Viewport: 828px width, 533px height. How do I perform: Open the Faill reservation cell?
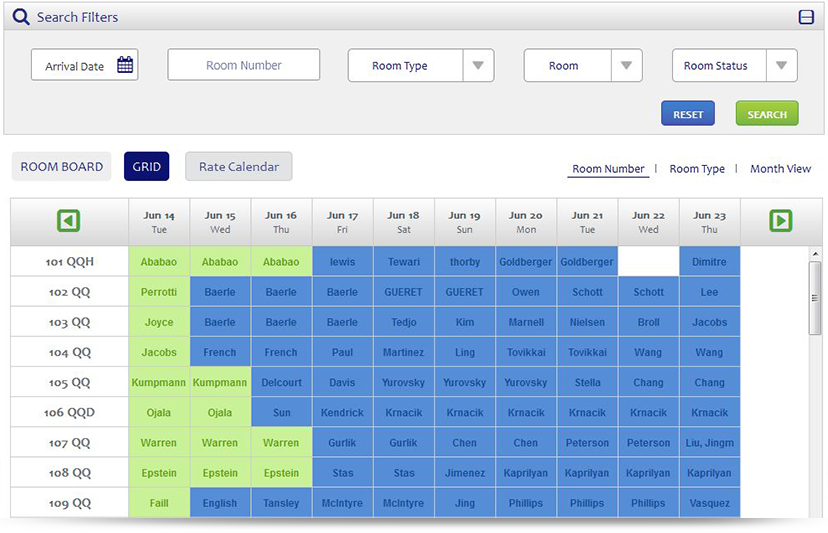point(159,503)
